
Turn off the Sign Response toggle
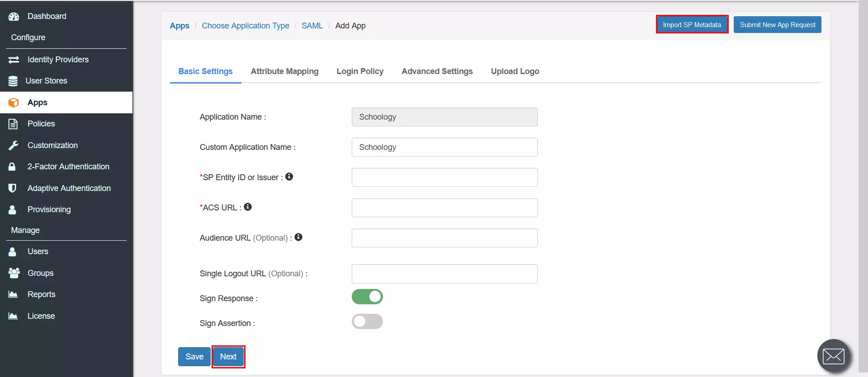(367, 297)
